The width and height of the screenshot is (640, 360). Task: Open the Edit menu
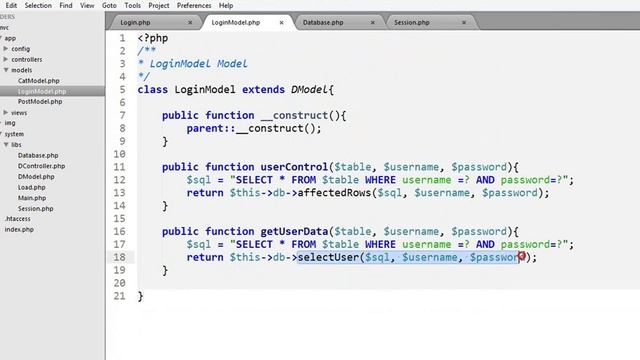coord(11,5)
